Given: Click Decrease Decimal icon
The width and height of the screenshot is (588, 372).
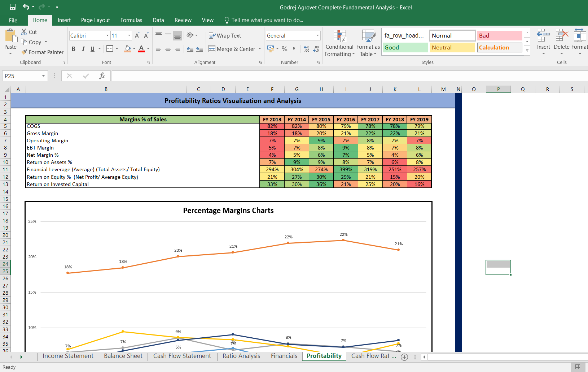Looking at the screenshot, I should (x=316, y=48).
